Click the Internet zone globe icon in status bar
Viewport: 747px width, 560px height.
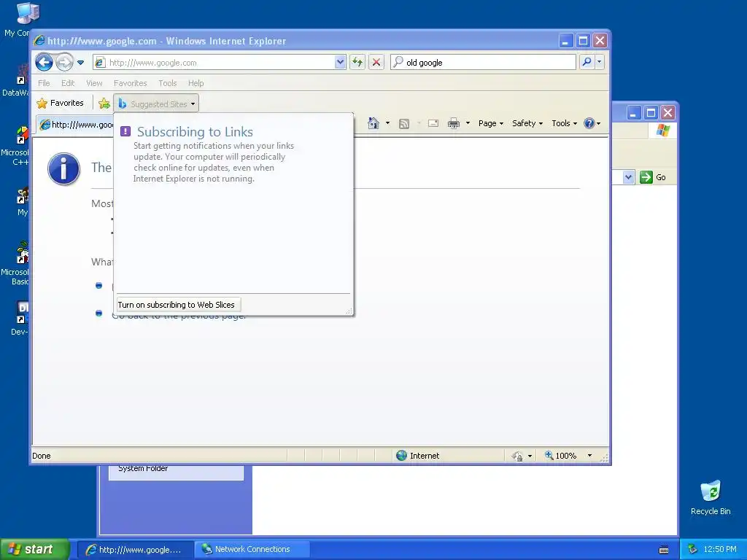point(402,456)
